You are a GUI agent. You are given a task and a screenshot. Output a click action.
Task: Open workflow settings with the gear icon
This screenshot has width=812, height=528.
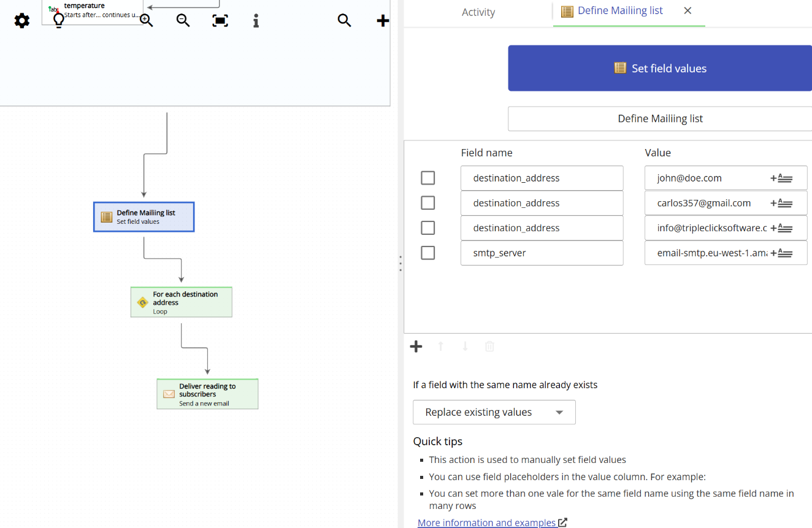point(21,20)
